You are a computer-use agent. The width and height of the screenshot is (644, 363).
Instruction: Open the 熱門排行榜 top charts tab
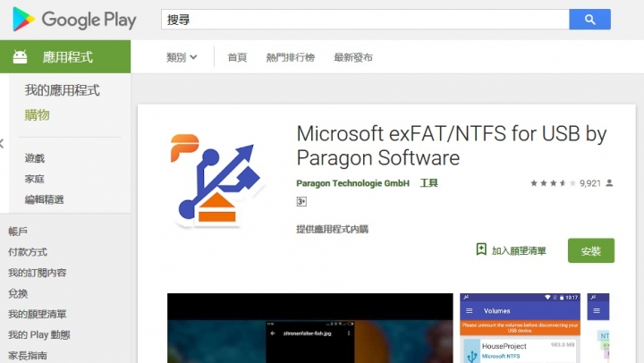point(291,57)
